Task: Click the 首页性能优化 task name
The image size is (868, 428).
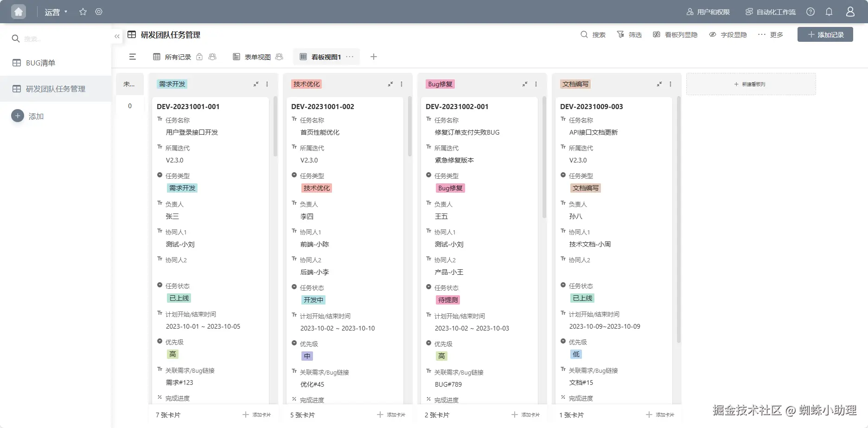Action: (320, 132)
